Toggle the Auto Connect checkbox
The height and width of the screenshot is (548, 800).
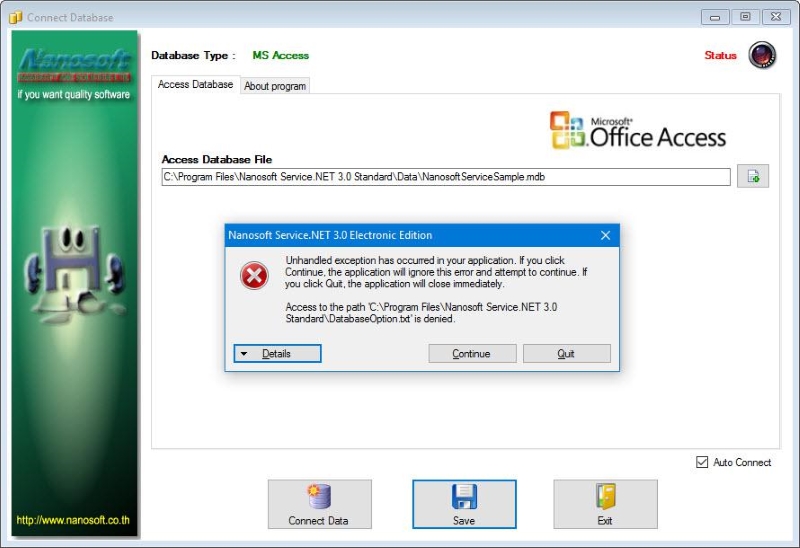click(x=702, y=462)
